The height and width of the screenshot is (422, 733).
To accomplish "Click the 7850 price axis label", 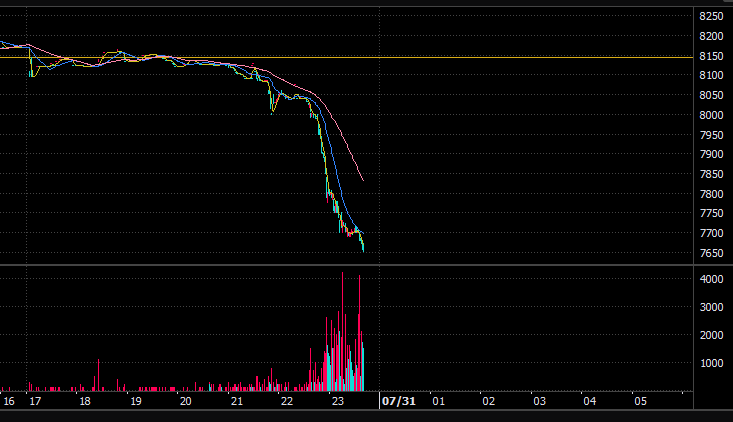I will (x=711, y=174).
